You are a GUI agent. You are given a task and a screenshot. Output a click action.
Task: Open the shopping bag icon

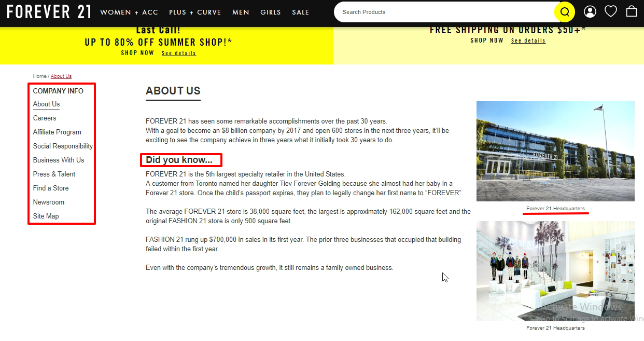point(631,11)
